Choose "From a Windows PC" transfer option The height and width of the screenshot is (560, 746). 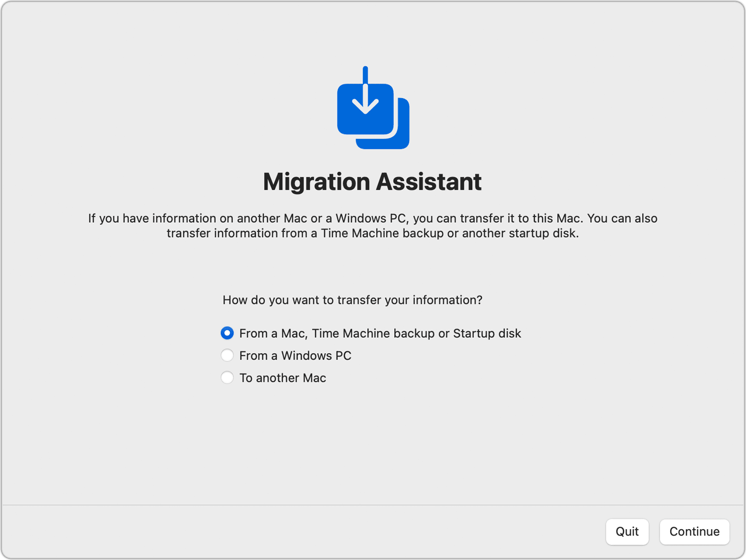click(x=227, y=355)
